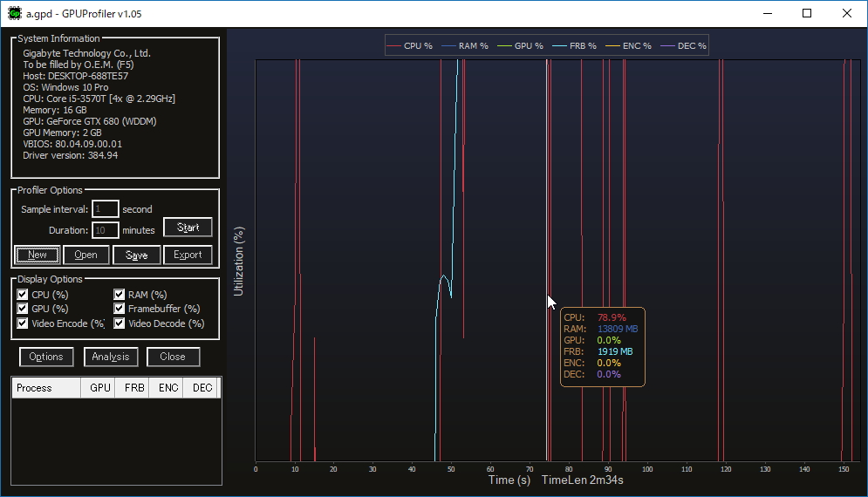Click the tooltip FRB 1919 MB value
The width and height of the screenshot is (868, 497).
point(615,351)
